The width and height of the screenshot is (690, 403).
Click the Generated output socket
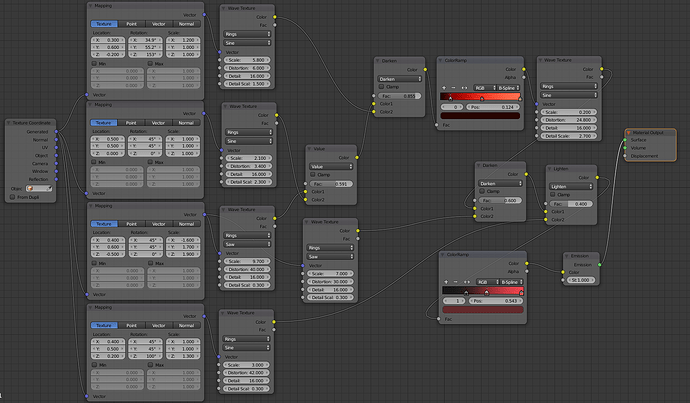pyautogui.click(x=56, y=132)
